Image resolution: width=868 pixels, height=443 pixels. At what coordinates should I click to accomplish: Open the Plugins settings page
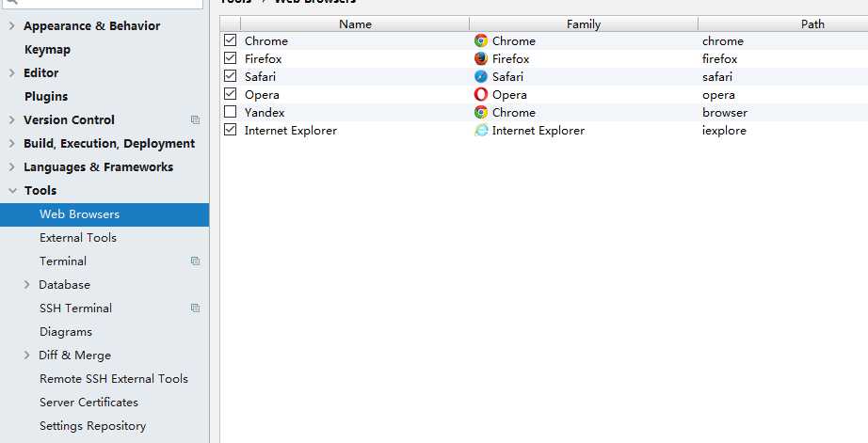[x=46, y=97]
